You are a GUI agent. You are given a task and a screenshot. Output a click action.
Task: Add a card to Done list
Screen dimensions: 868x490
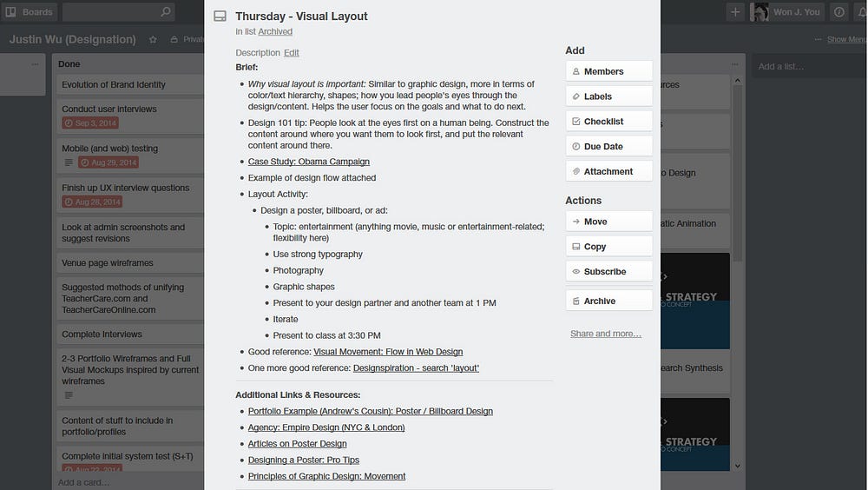pyautogui.click(x=84, y=482)
